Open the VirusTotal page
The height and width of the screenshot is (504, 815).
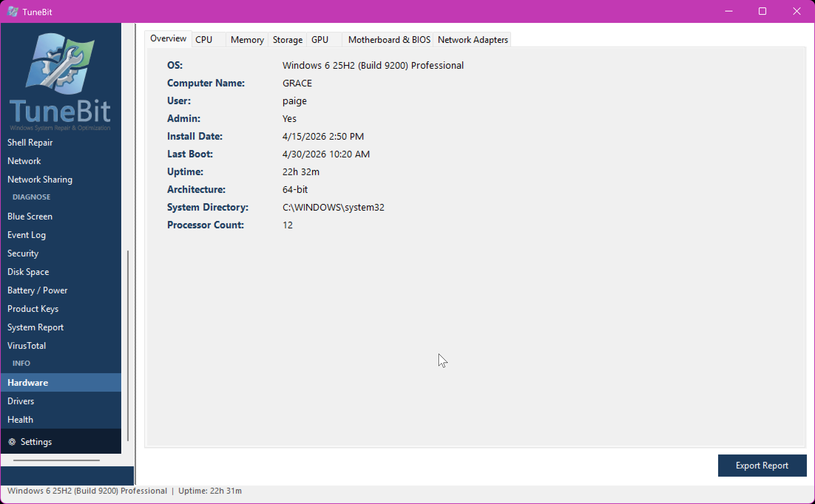tap(61, 345)
